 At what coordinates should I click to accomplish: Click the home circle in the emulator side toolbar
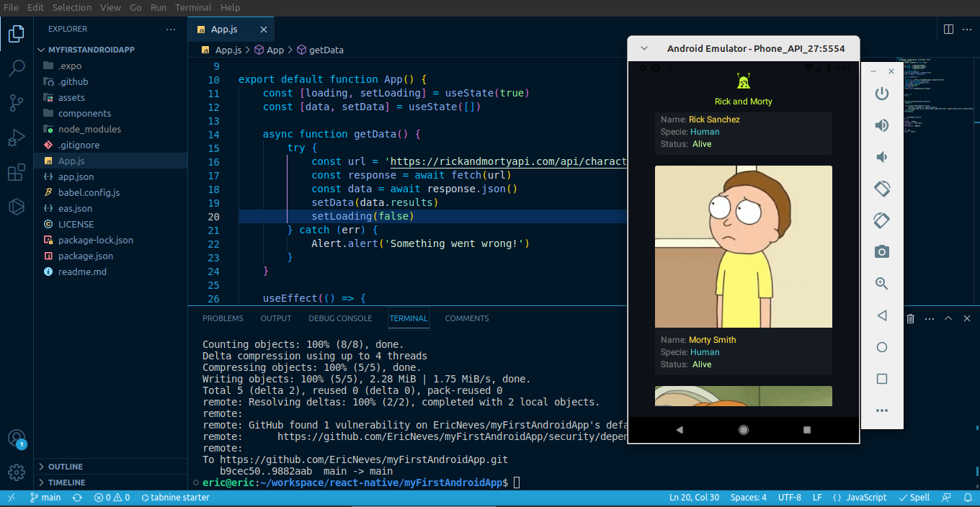coord(881,347)
